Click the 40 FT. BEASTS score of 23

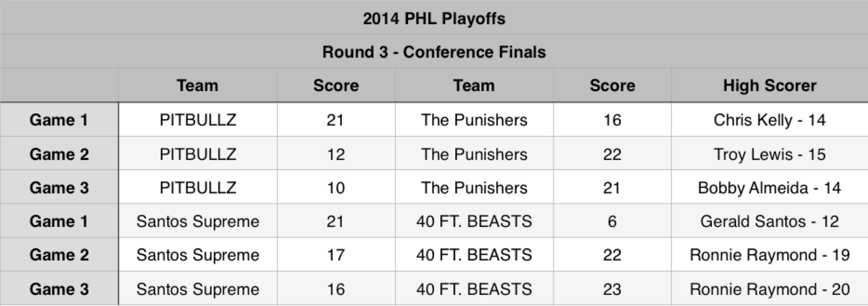coord(612,289)
